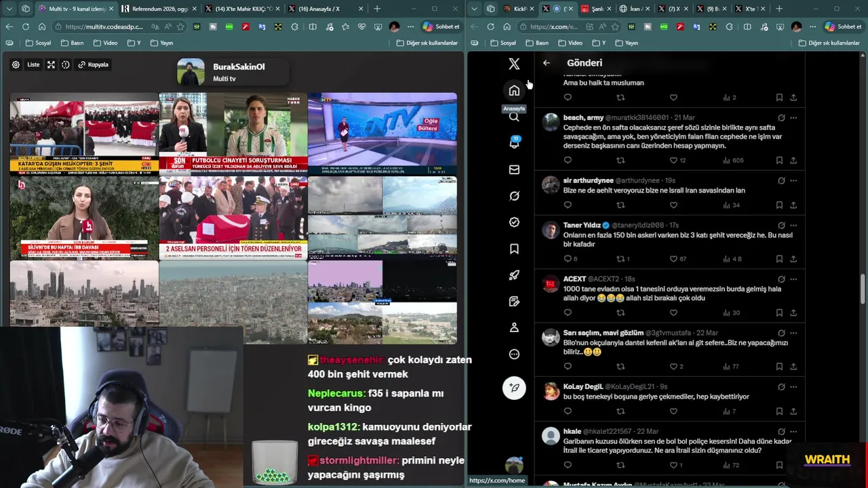
Task: Reload page in left browser
Action: click(25, 26)
